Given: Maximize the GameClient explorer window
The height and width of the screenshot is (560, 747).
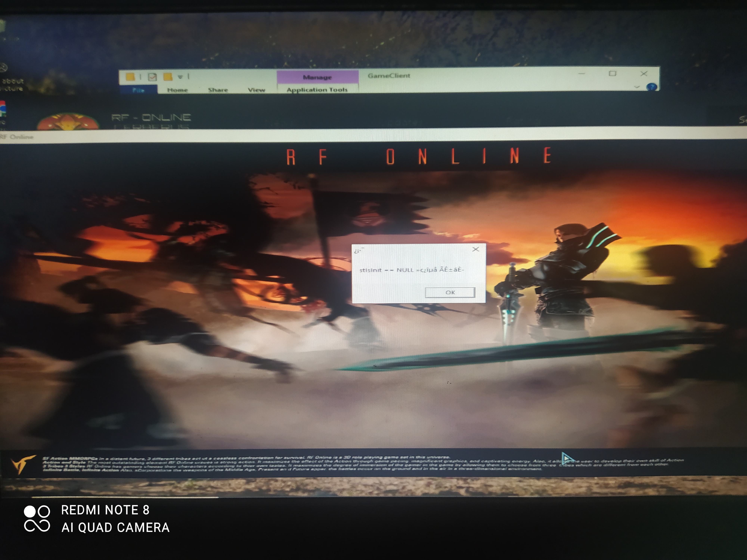Looking at the screenshot, I should pyautogui.click(x=612, y=73).
